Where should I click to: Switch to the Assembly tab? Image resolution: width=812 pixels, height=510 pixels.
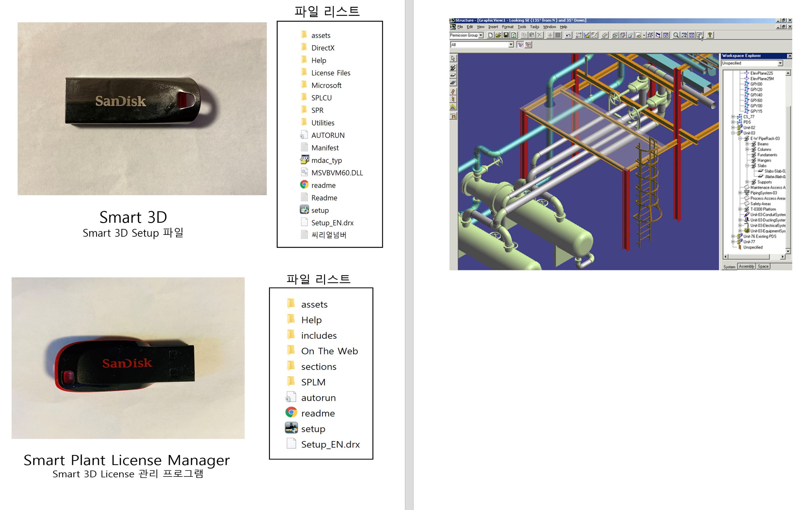pos(746,266)
